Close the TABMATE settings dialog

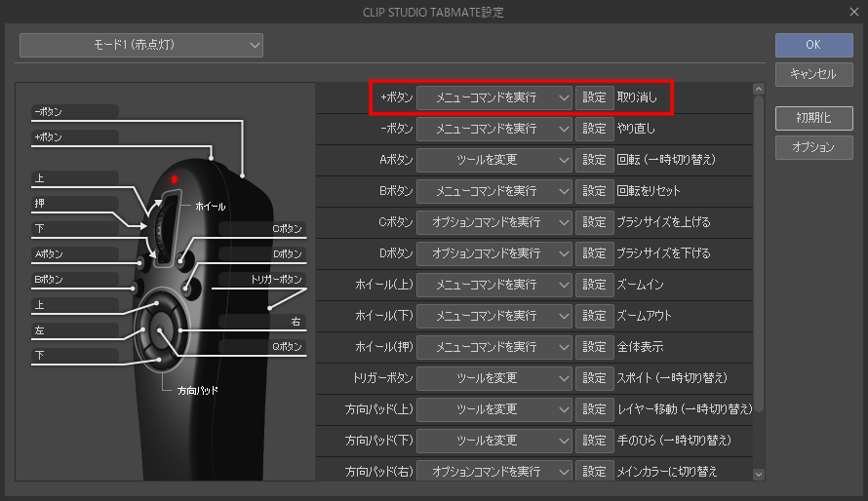[x=854, y=12]
